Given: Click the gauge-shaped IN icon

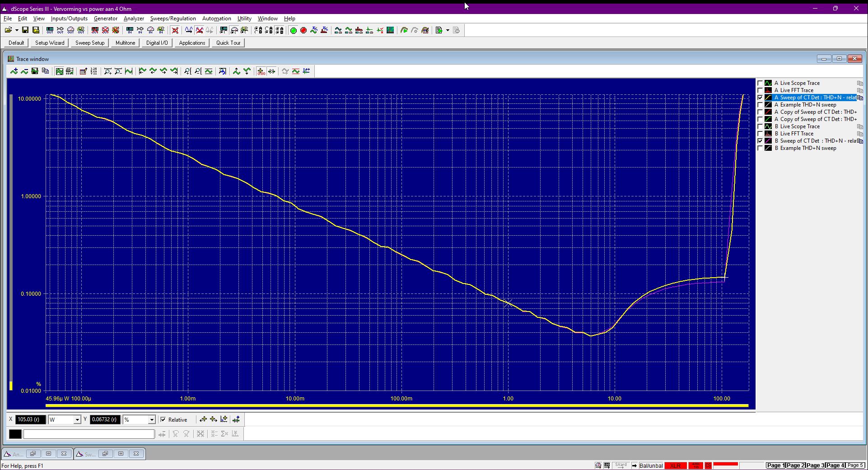Looking at the screenshot, I should tap(150, 30).
